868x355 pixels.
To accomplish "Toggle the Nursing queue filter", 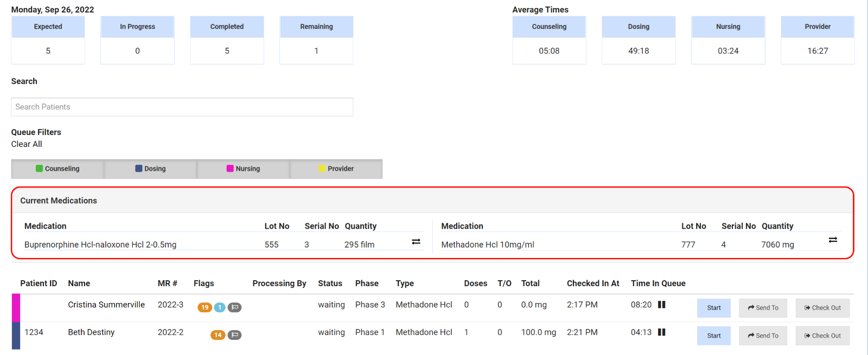I will (243, 169).
